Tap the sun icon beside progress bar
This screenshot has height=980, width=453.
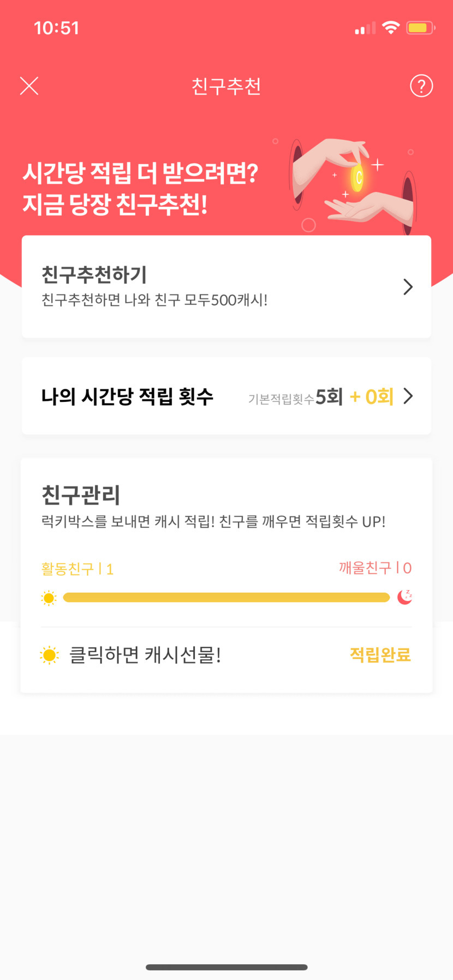click(x=49, y=598)
